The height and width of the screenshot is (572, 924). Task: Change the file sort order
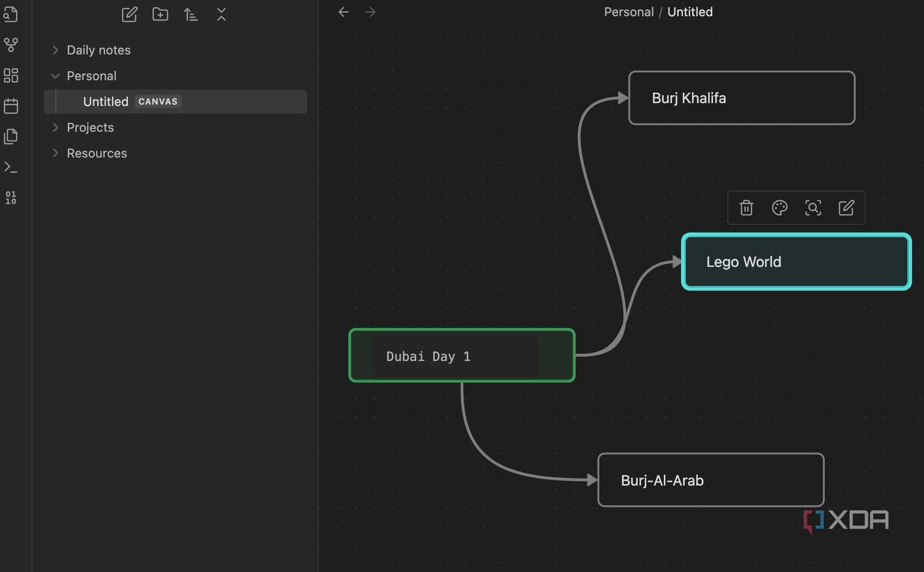click(190, 14)
